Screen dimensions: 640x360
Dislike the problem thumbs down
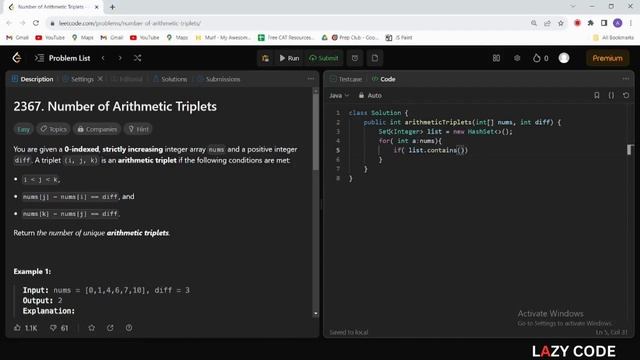click(59, 328)
